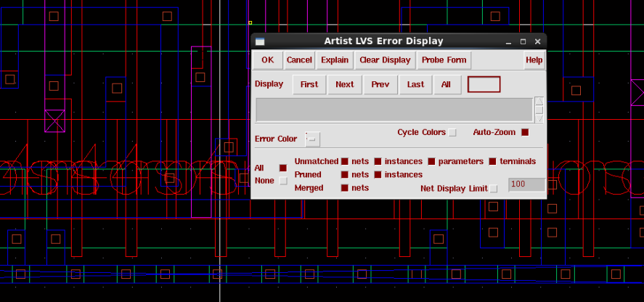Jump to the Last error
The height and width of the screenshot is (302, 644).
coord(415,84)
